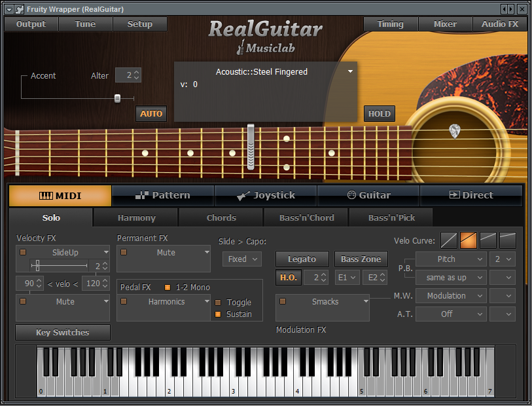
Task: Open the Guitar mode tab
Action: (368, 195)
